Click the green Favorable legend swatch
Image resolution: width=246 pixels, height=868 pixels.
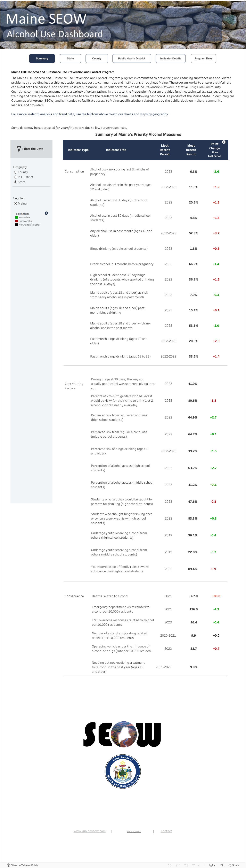coord(16,218)
